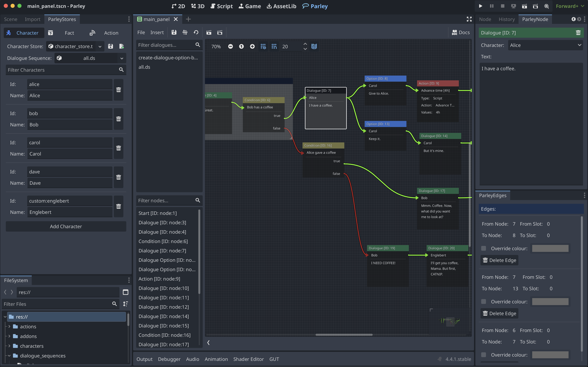Toggle grid snapping icon in graph toolbar

[274, 46]
